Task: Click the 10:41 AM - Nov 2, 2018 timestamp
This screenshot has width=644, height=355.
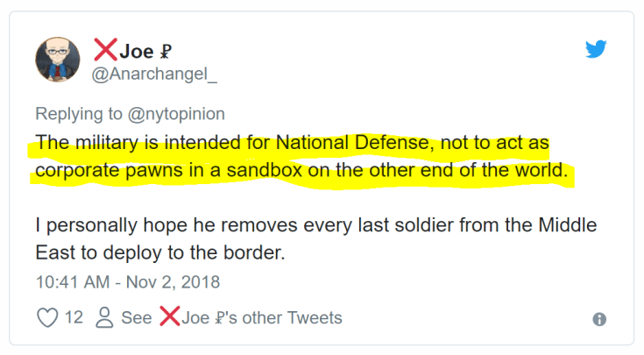Action: pos(127,282)
